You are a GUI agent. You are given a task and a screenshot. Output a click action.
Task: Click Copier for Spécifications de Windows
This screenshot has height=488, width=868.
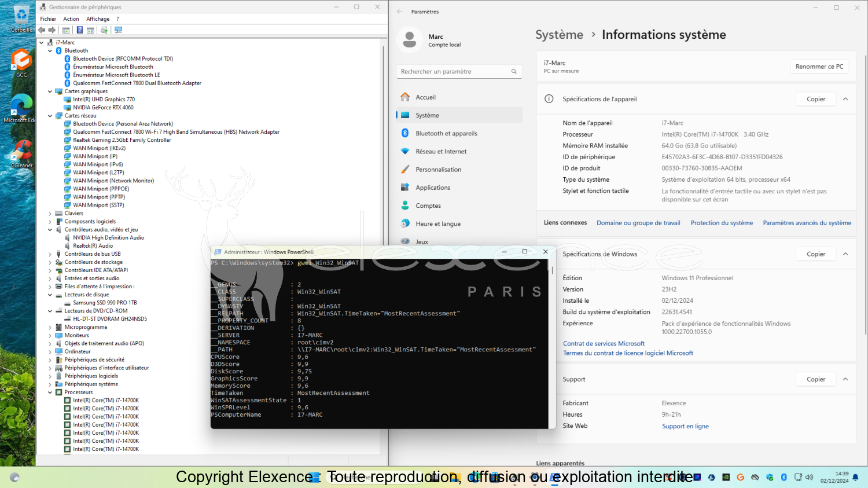(816, 254)
